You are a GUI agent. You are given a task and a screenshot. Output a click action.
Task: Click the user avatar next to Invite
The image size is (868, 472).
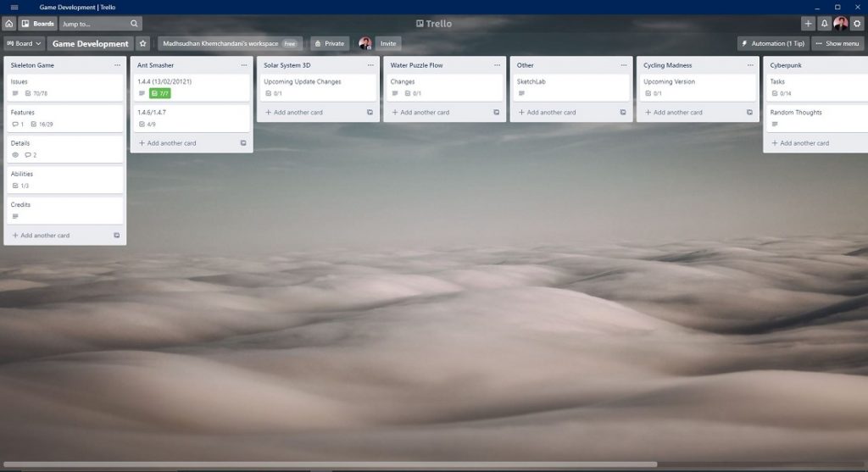click(365, 43)
